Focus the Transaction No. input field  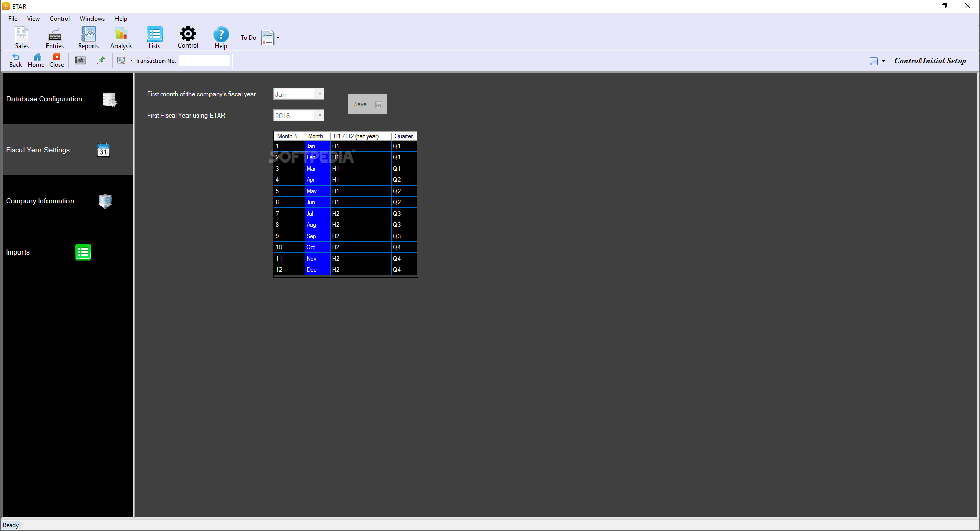click(204, 61)
